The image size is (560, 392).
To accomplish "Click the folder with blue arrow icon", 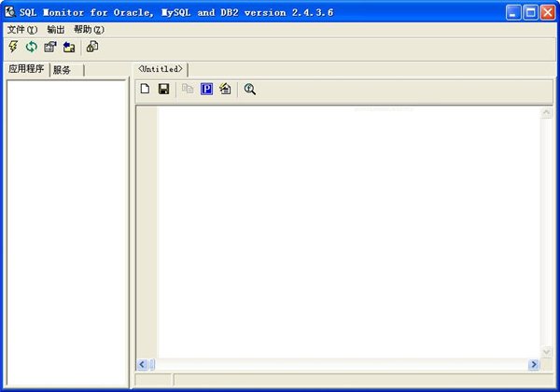I will 69,47.
